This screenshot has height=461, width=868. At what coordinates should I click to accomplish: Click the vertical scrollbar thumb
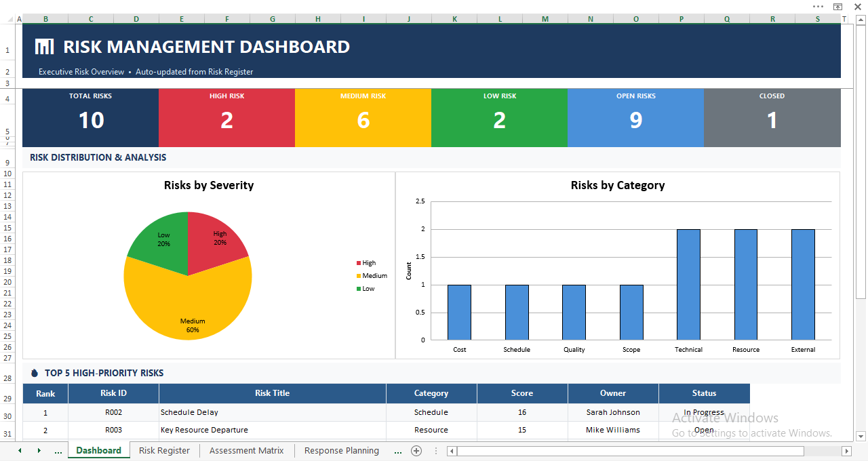pyautogui.click(x=861, y=161)
